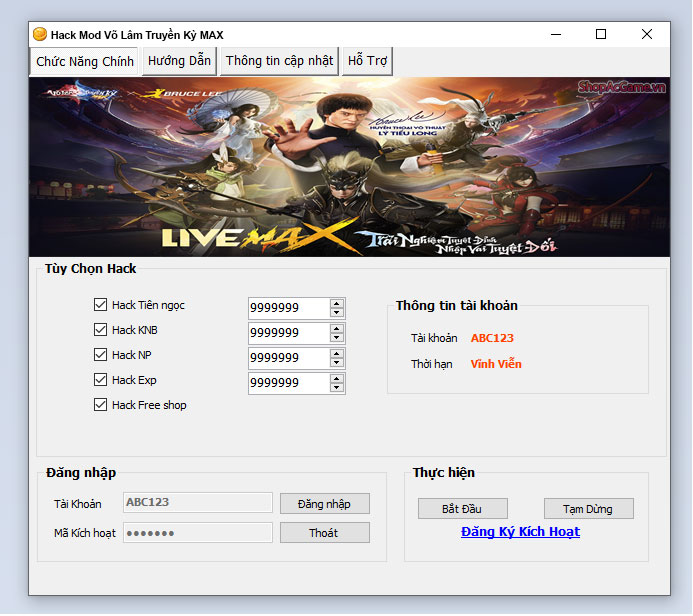The image size is (693, 616).
Task: Focus the Tiên ngọc amount field
Action: tap(289, 308)
